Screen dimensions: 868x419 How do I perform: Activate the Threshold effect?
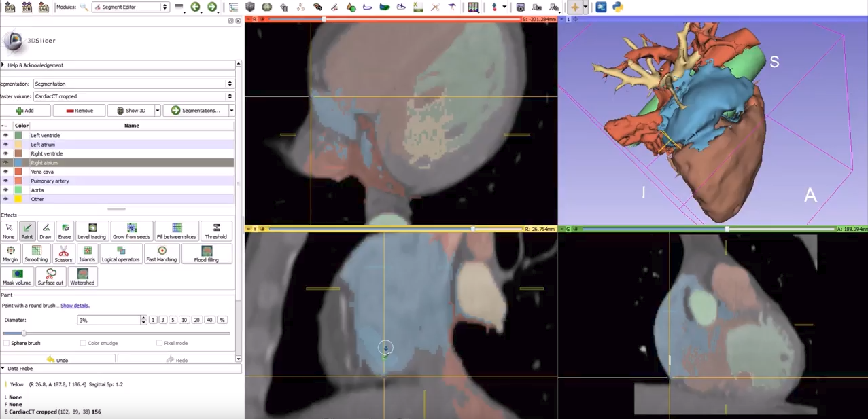click(x=215, y=232)
